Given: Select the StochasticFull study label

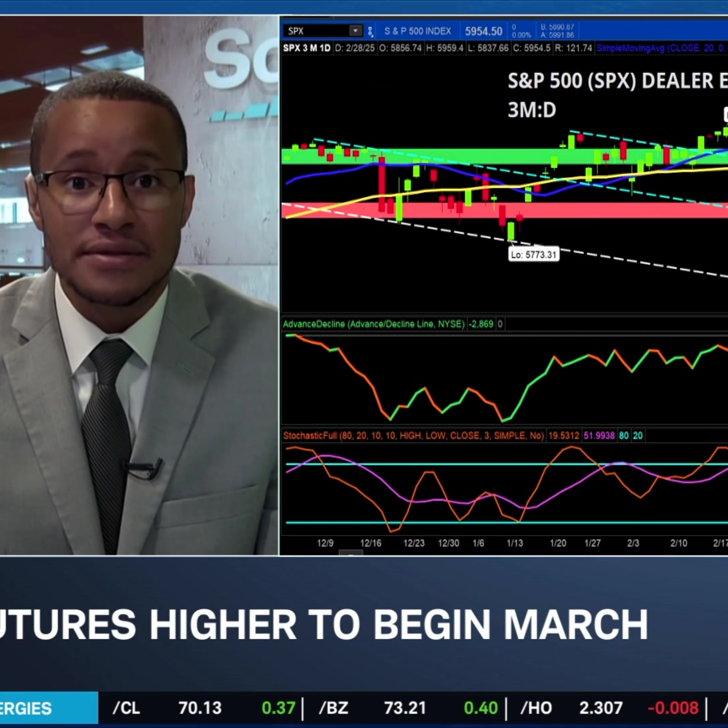Looking at the screenshot, I should click(x=413, y=436).
